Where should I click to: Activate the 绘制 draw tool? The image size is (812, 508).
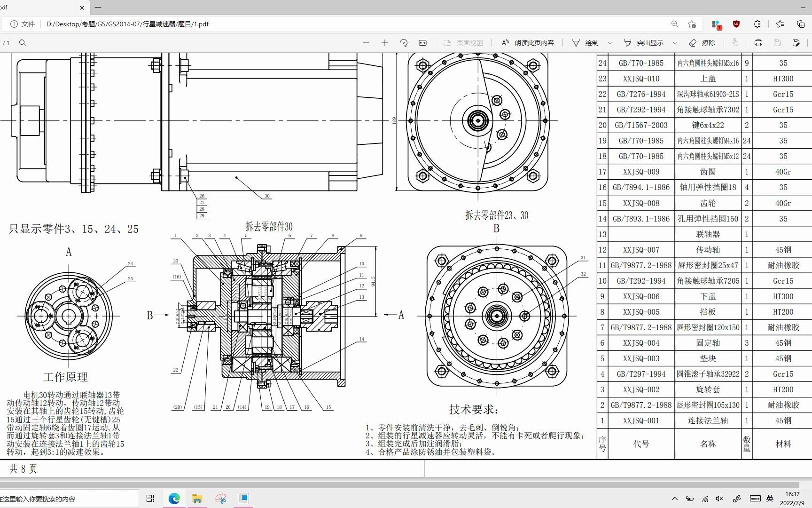586,43
